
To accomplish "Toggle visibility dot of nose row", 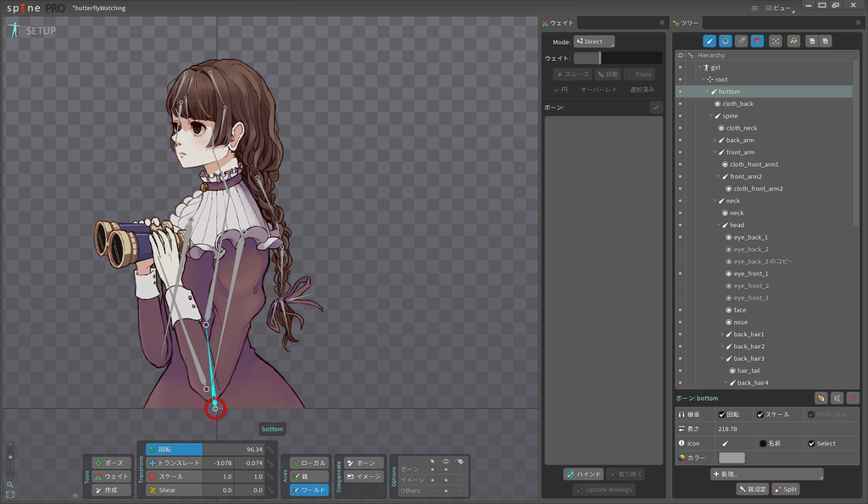I will pos(681,323).
